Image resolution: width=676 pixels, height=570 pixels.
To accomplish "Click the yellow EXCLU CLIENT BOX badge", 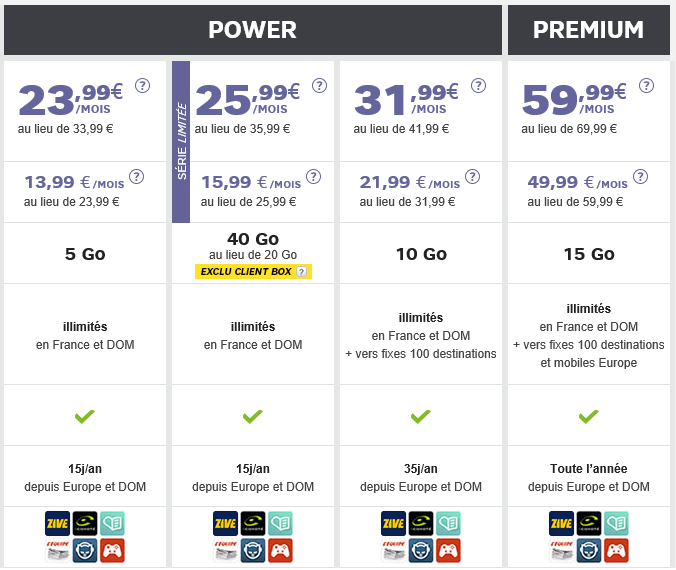I will tap(248, 272).
